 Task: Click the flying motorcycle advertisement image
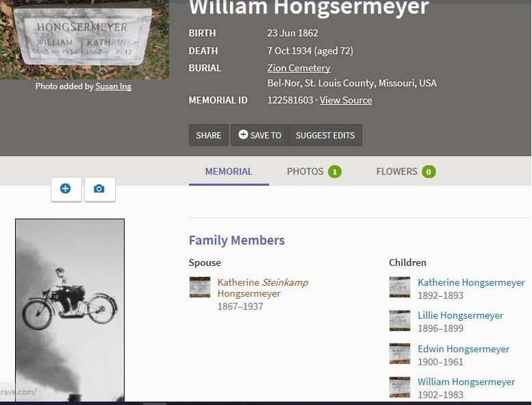coord(70,310)
